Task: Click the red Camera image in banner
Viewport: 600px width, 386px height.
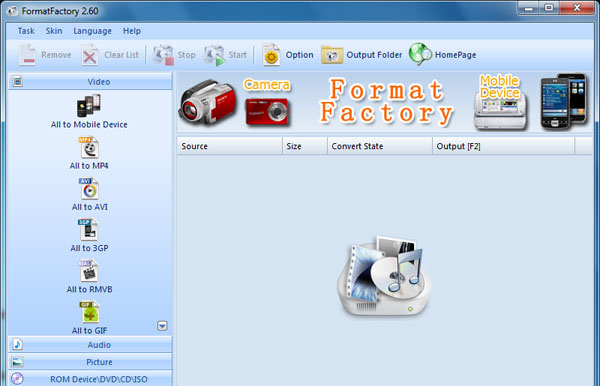Action: (x=267, y=112)
